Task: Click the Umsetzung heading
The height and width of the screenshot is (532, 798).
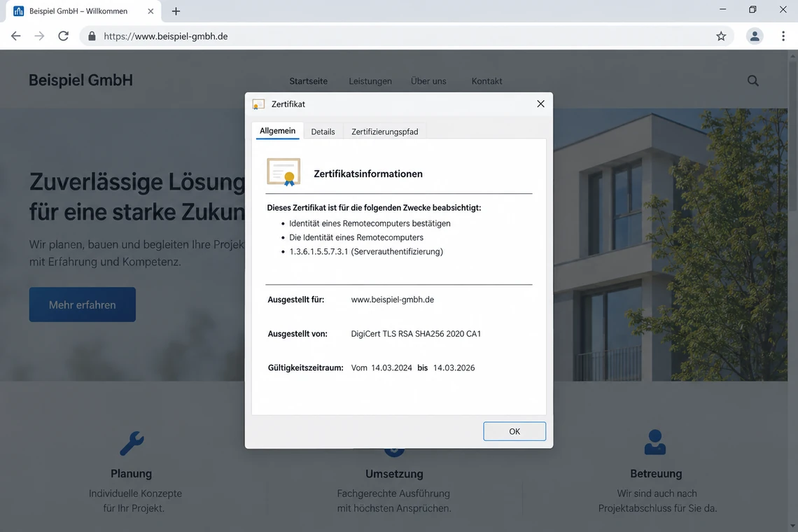Action: click(x=394, y=473)
